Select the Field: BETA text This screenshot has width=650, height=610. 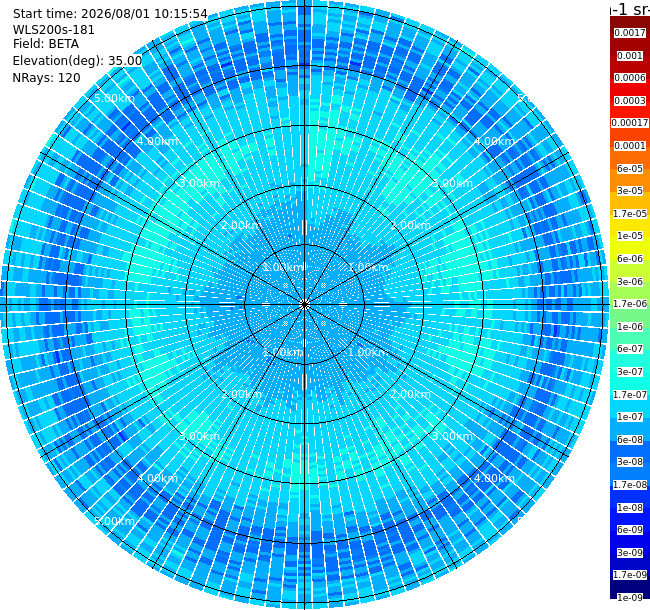46,44
